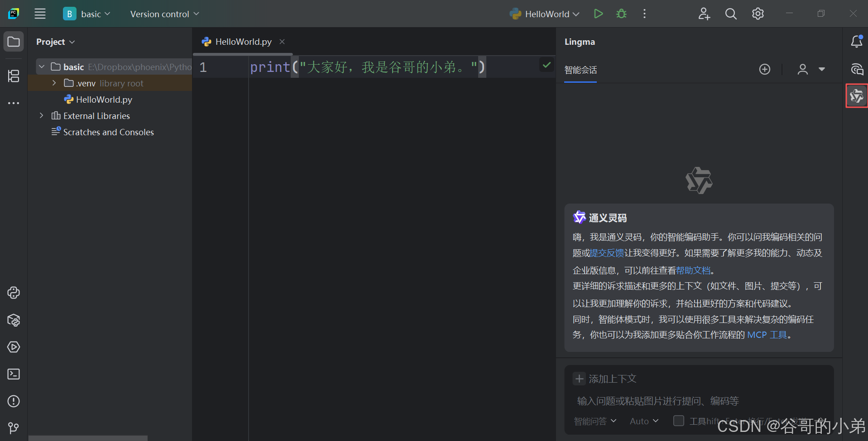
Task: Debug HelloWorld with the bug icon
Action: [622, 14]
